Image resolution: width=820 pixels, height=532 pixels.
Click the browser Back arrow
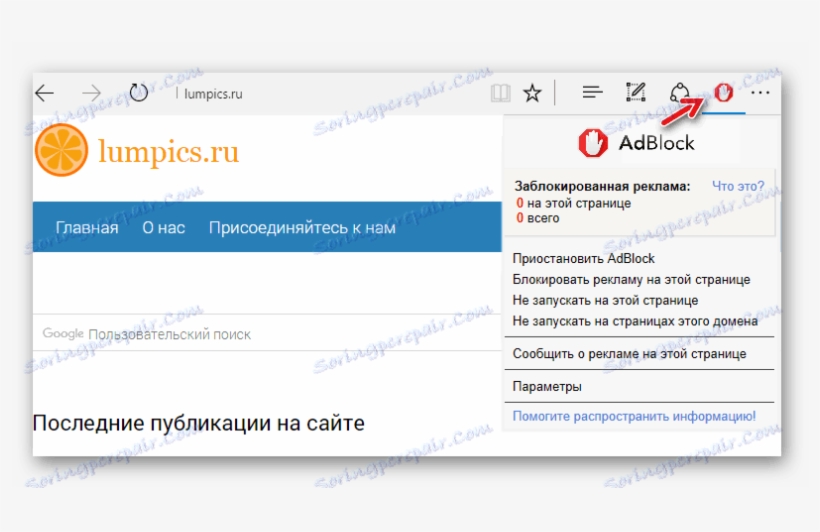click(44, 93)
